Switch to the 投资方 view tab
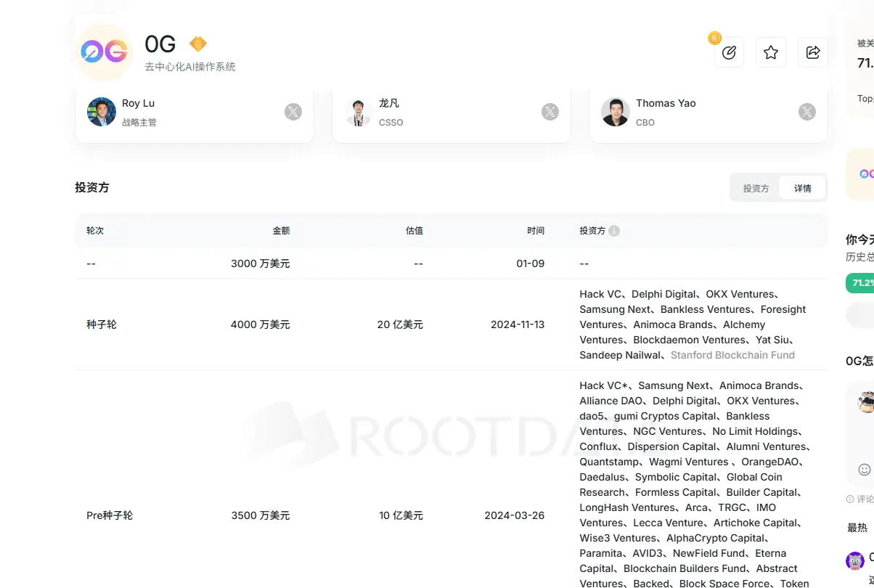 pyautogui.click(x=756, y=188)
